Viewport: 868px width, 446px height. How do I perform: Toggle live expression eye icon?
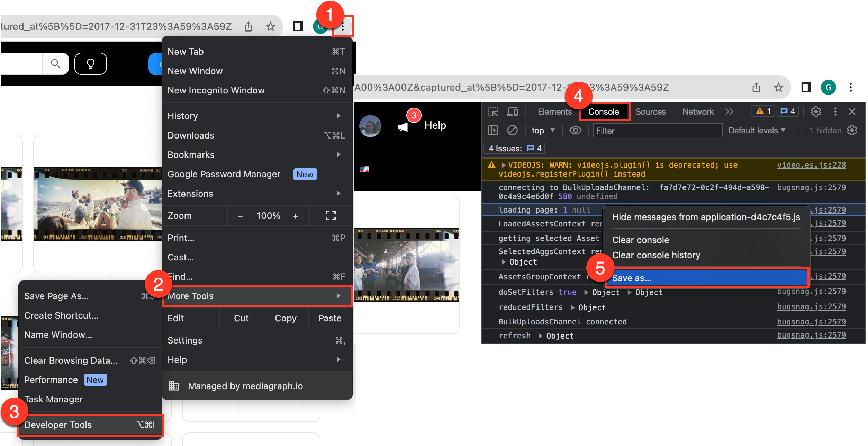[576, 131]
